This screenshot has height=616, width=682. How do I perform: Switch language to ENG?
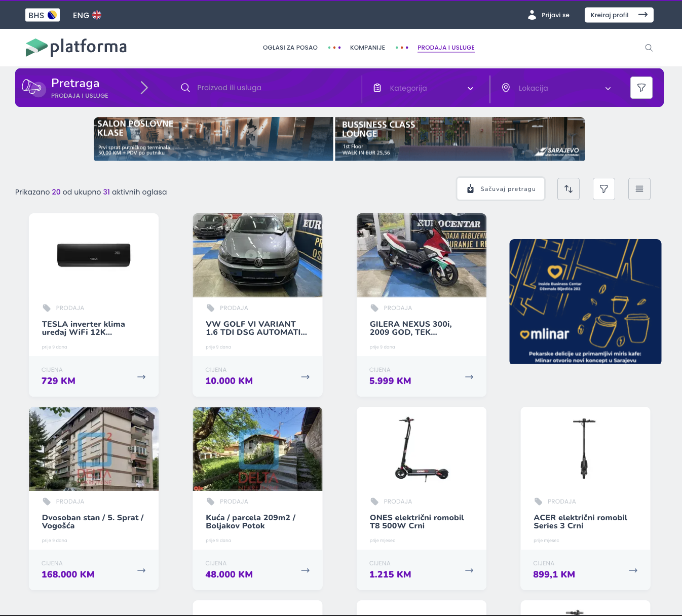coord(87,15)
